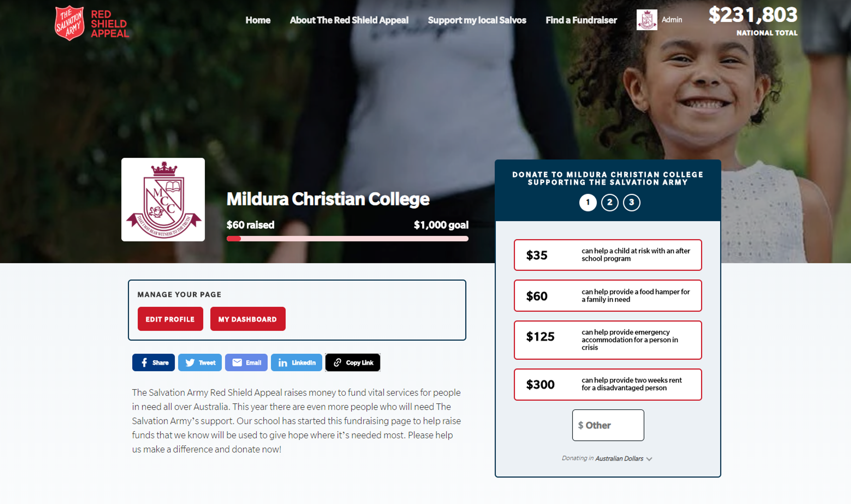Choose the $125 emergency accommodation donation
851x504 pixels.
tap(608, 340)
